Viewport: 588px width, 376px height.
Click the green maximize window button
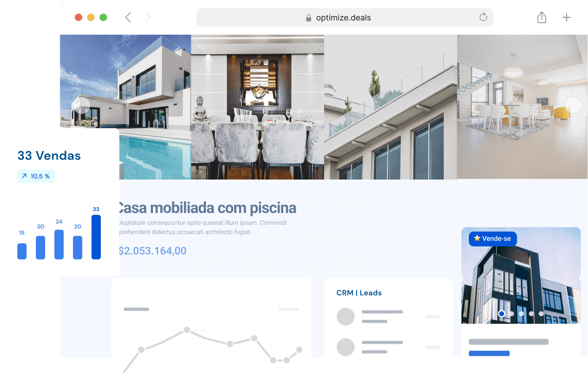103,17
